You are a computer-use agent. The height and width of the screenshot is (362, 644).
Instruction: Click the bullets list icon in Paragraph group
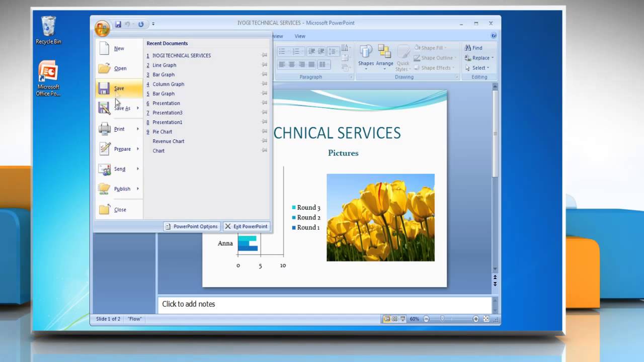(282, 51)
